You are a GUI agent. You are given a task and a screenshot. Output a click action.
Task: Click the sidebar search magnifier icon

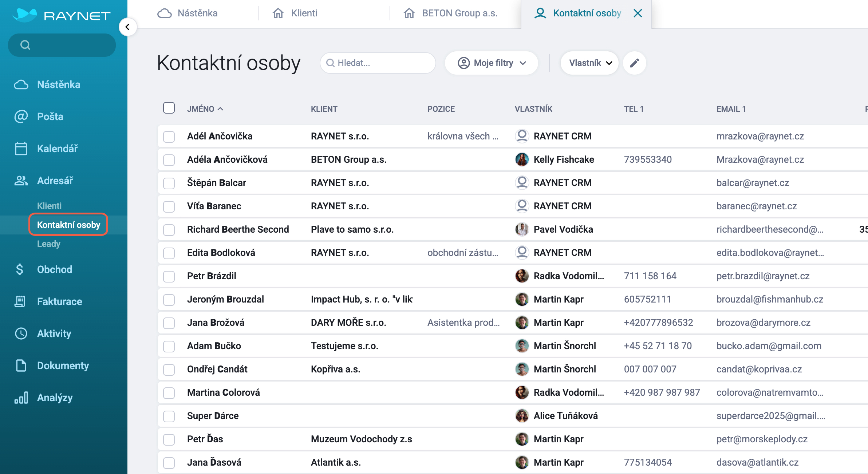25,45
